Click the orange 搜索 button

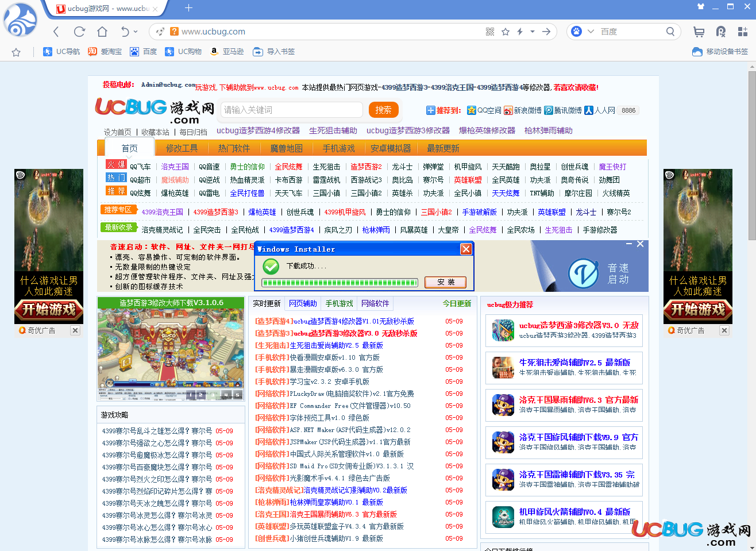pyautogui.click(x=383, y=110)
